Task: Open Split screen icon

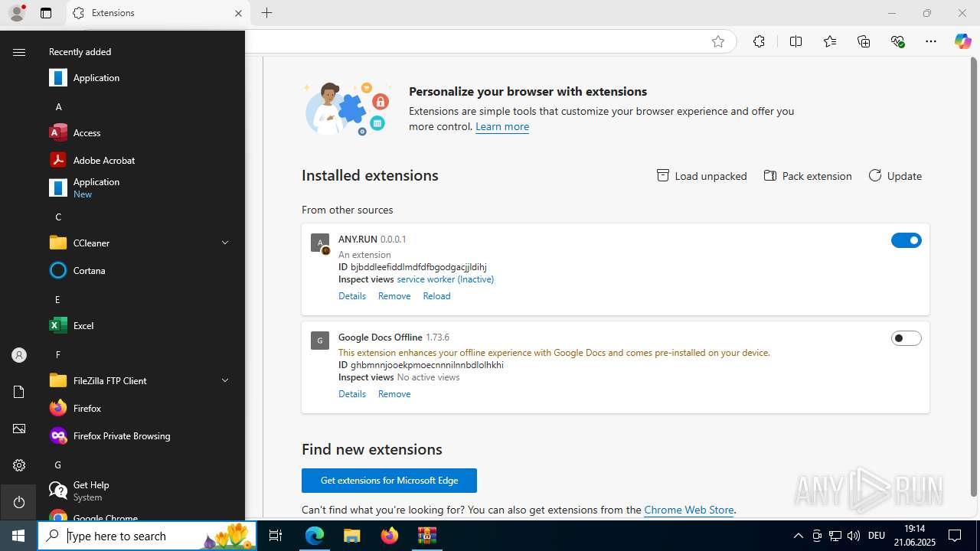Action: pos(795,41)
